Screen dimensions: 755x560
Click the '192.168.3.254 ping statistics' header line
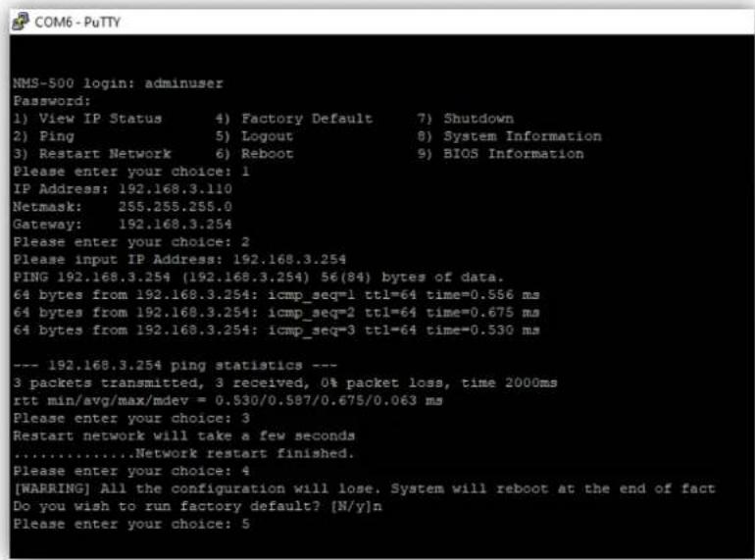click(176, 366)
